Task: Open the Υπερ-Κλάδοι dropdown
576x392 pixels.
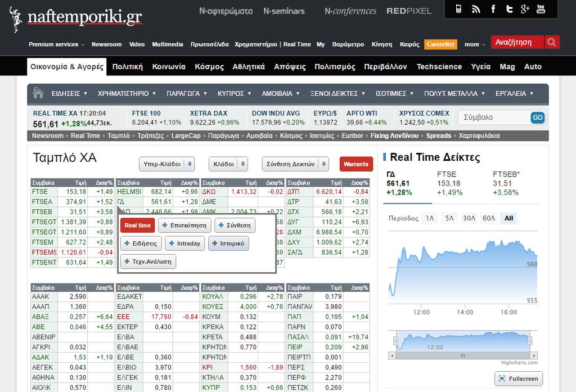Action: (166, 164)
